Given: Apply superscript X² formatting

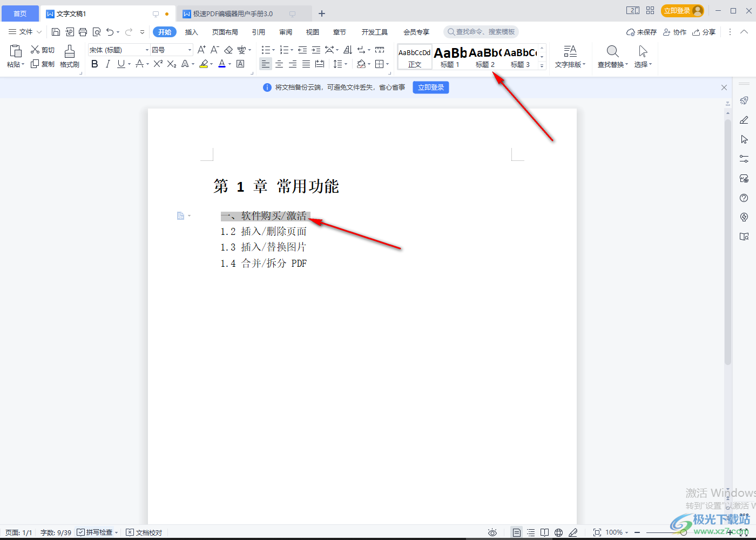Looking at the screenshot, I should coord(158,64).
